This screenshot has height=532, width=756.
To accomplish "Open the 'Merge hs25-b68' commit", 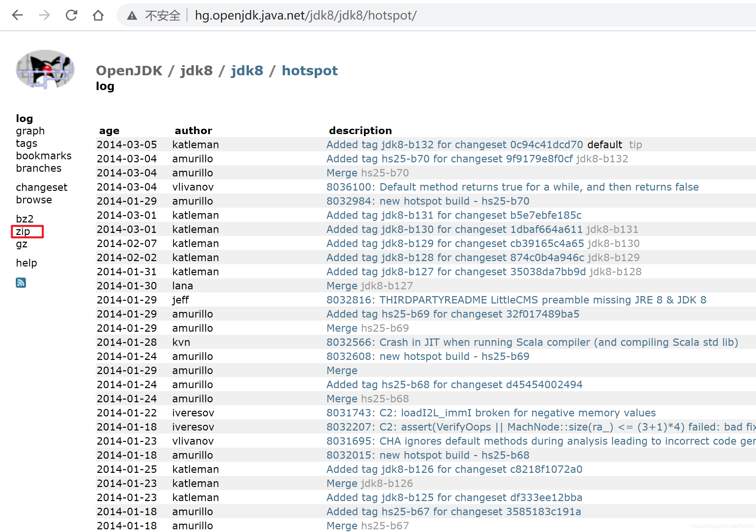I will click(x=342, y=399).
